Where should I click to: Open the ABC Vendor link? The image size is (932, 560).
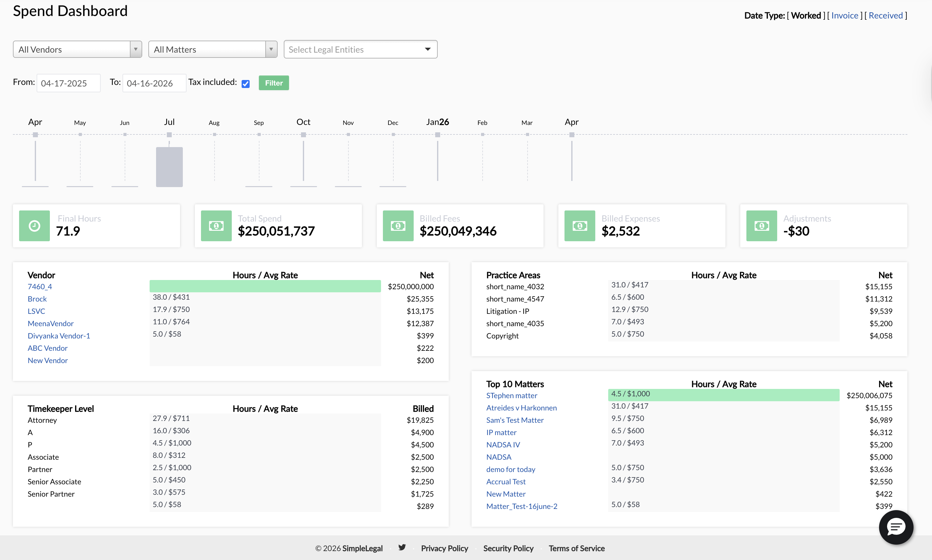click(48, 348)
